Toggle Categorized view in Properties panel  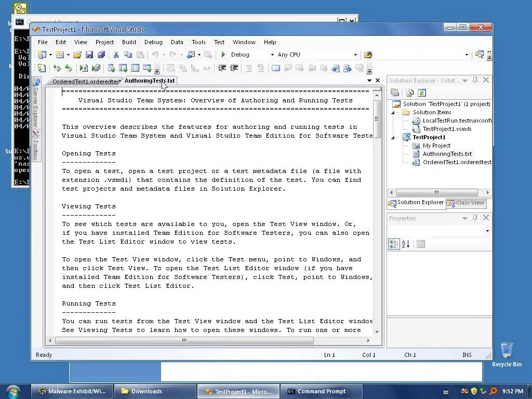click(394, 244)
